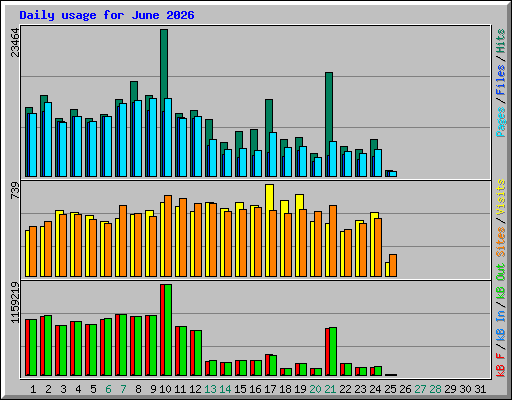Click day 29 on the x-axis
Screen dimensions: 512x400
(450, 389)
